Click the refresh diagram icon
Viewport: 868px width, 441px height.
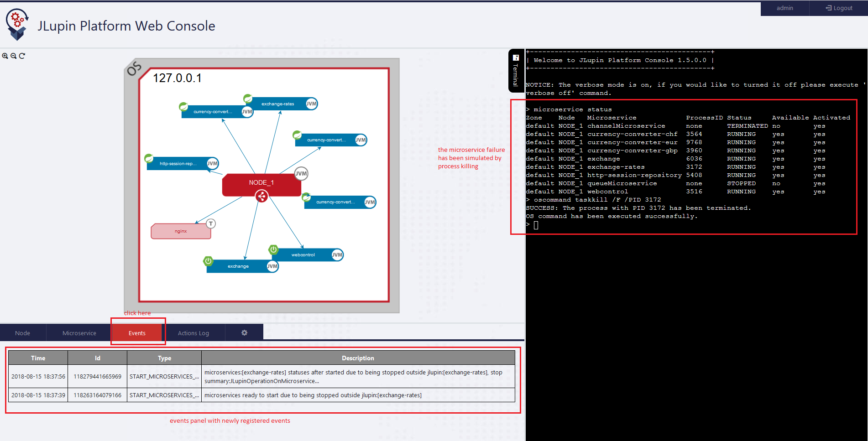[x=22, y=56]
